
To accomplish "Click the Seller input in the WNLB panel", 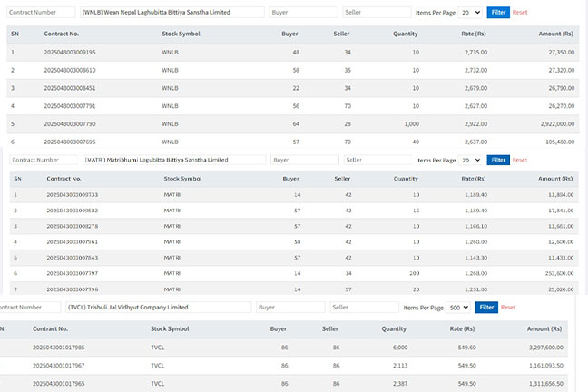I will [377, 13].
